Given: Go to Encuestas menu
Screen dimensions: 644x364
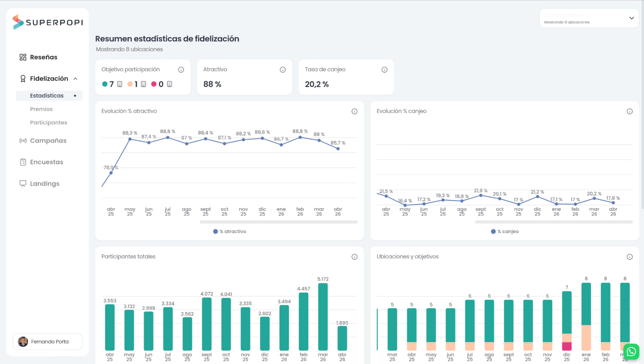Looking at the screenshot, I should [47, 162].
